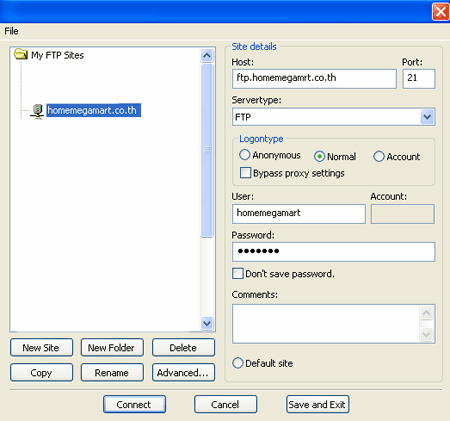Click the Cancel button
Image resolution: width=450 pixels, height=421 pixels.
click(x=225, y=404)
